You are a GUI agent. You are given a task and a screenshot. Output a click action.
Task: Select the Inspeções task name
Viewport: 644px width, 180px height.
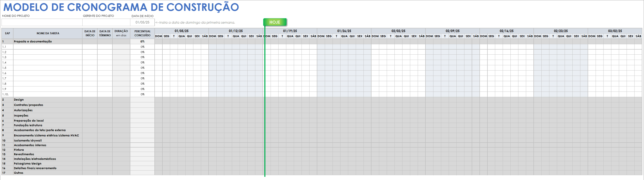21,115
